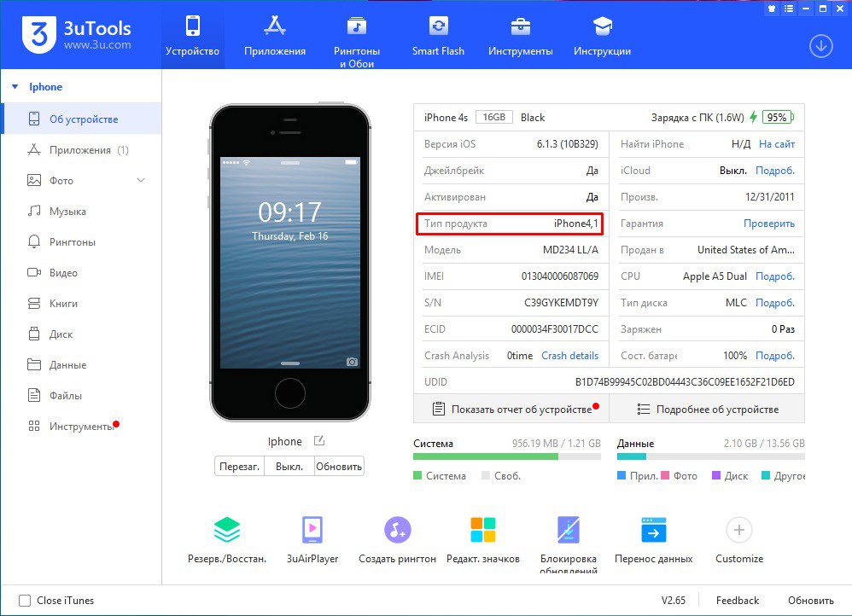Screen dimensions: 852x616
Task: Open the Crash details link
Action: pyautogui.click(x=570, y=355)
